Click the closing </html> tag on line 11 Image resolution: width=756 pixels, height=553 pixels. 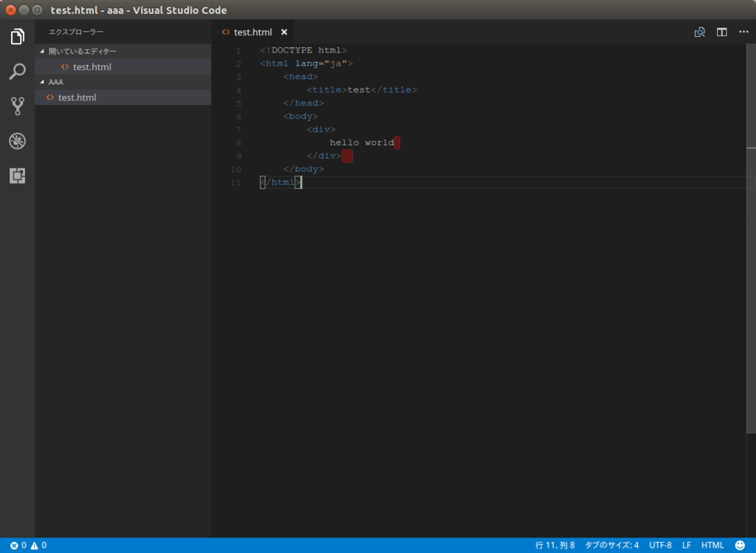pos(281,182)
